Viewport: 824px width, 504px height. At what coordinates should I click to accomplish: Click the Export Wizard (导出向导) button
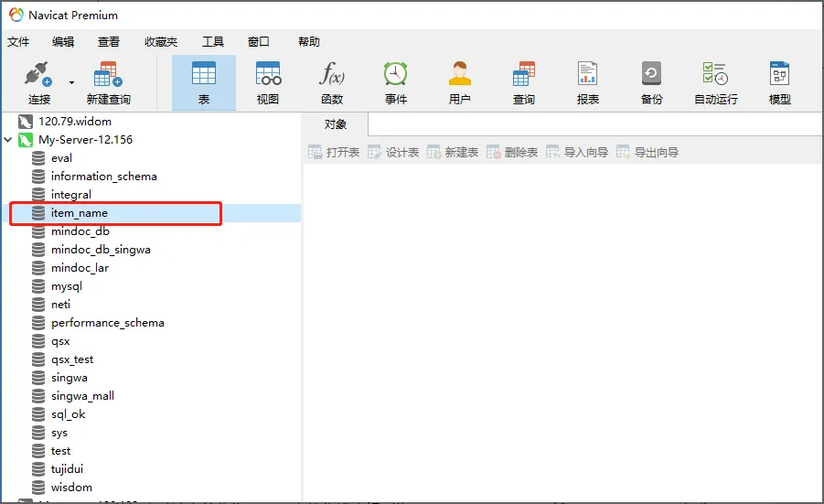click(647, 153)
